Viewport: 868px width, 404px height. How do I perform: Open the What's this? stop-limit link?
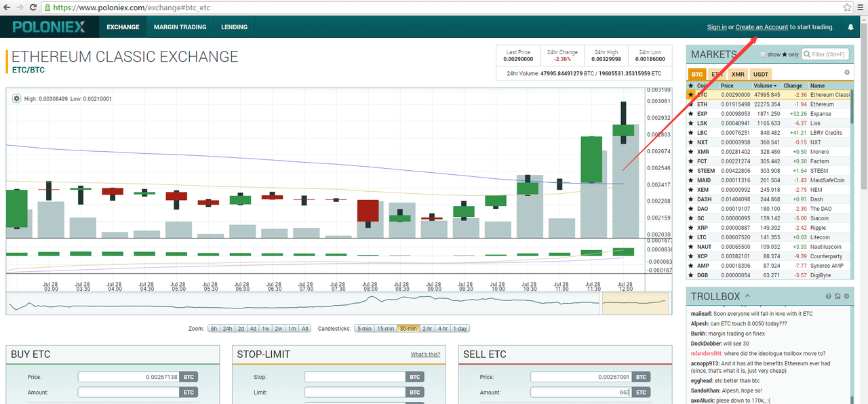pyautogui.click(x=425, y=355)
